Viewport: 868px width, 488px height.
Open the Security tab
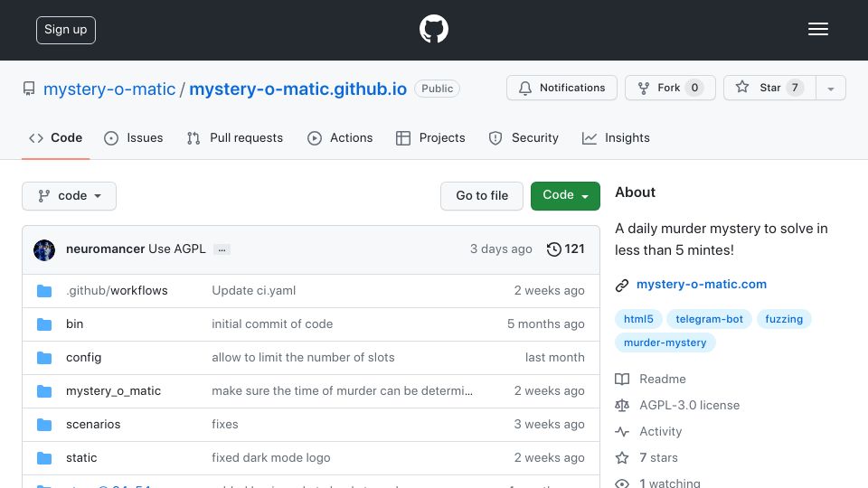click(x=524, y=137)
